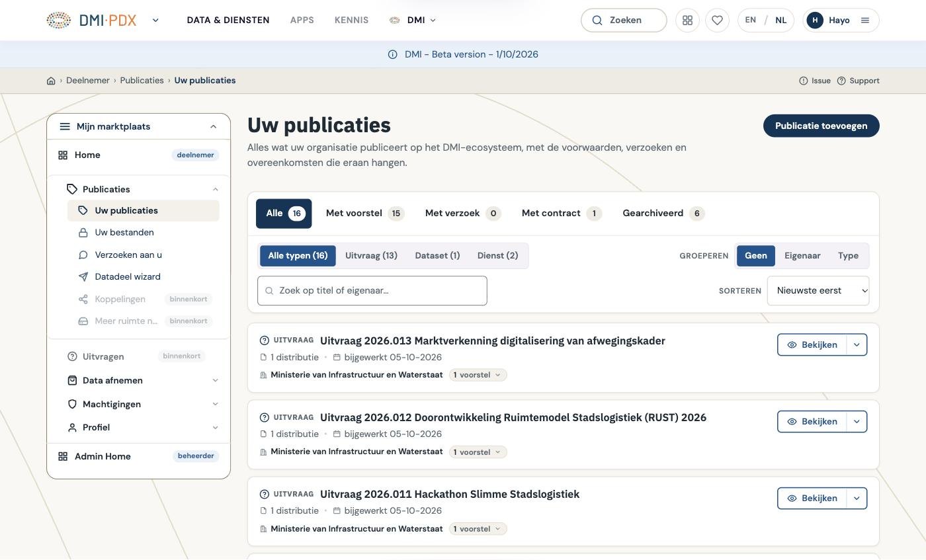The image size is (926, 560).
Task: Group publications by Type
Action: pos(848,256)
